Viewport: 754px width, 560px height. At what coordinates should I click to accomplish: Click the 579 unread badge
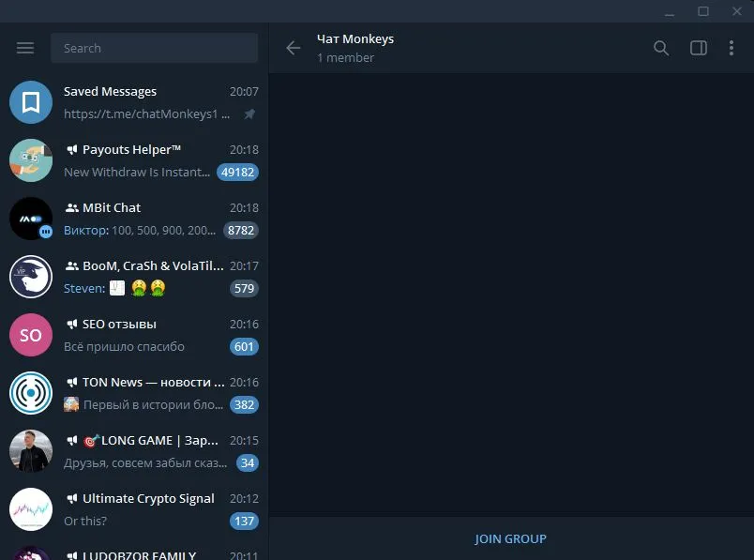point(244,289)
